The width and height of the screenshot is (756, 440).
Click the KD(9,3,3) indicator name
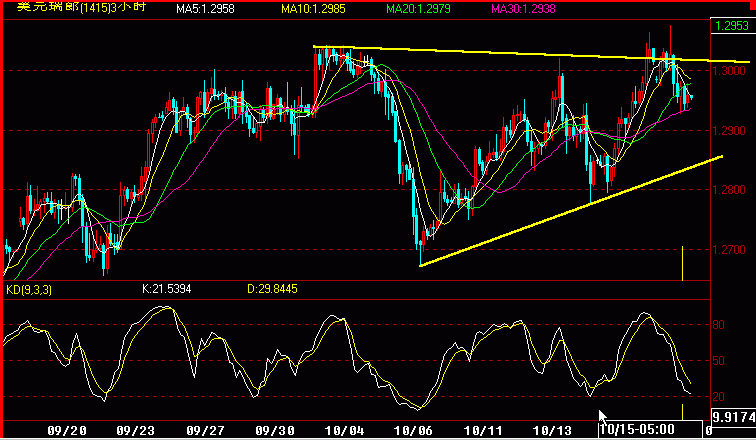click(29, 290)
